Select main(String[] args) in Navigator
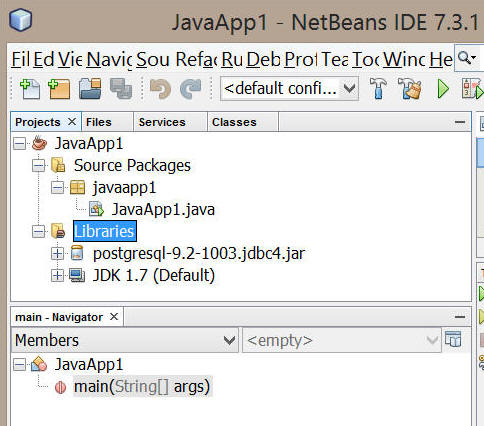This screenshot has height=426, width=484. click(x=142, y=387)
